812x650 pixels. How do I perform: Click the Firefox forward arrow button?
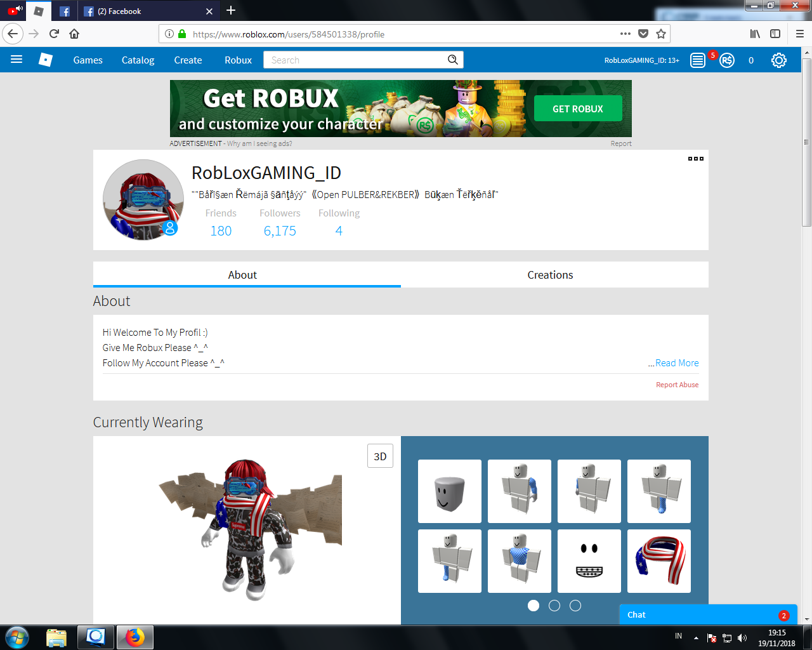click(x=34, y=34)
